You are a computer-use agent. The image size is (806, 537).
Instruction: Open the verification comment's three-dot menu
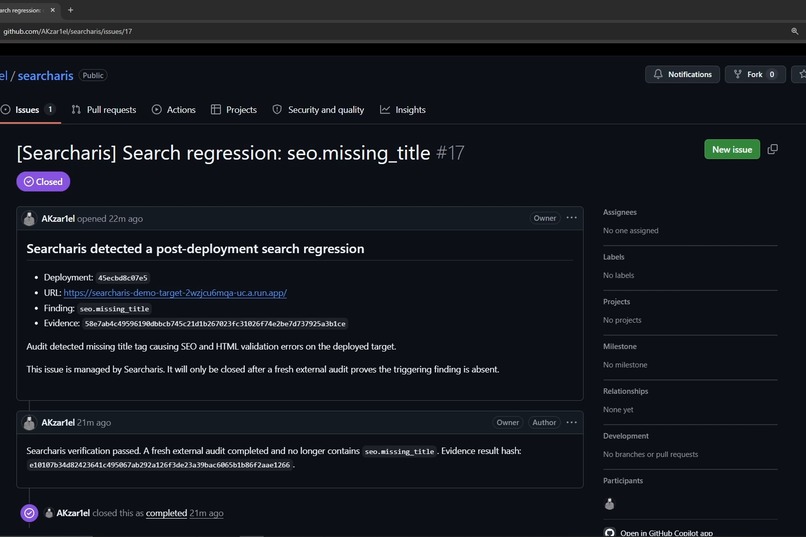click(x=572, y=422)
